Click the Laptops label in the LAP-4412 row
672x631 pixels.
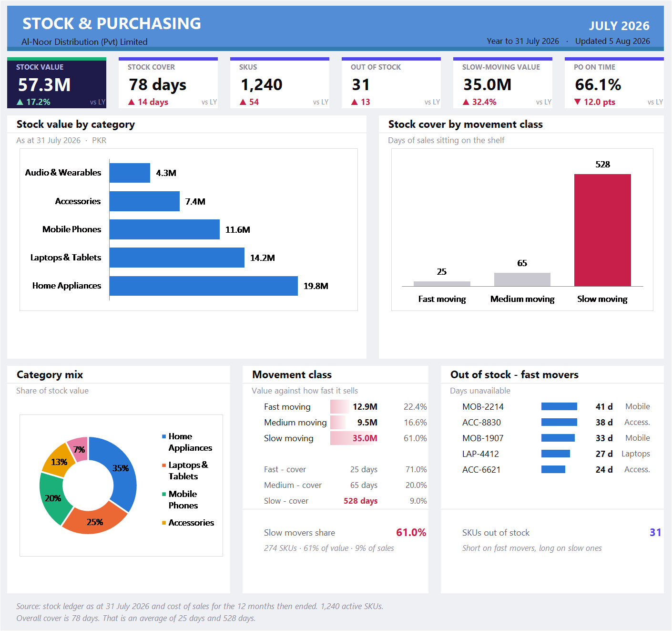click(x=636, y=454)
